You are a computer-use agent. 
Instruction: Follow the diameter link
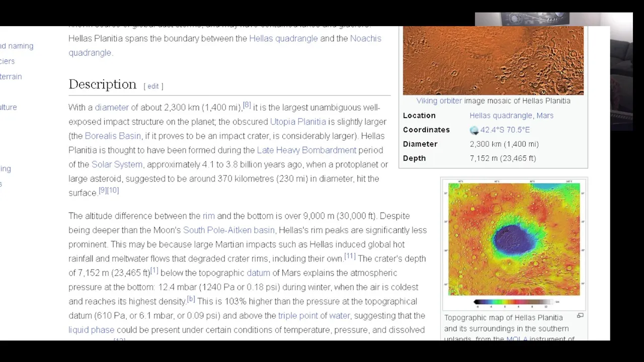coord(112,107)
